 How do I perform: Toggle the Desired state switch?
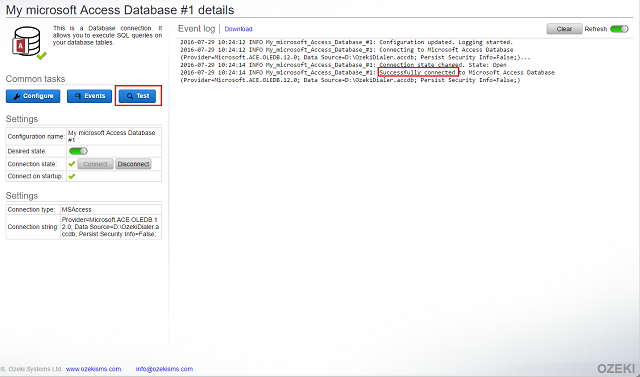(x=78, y=151)
